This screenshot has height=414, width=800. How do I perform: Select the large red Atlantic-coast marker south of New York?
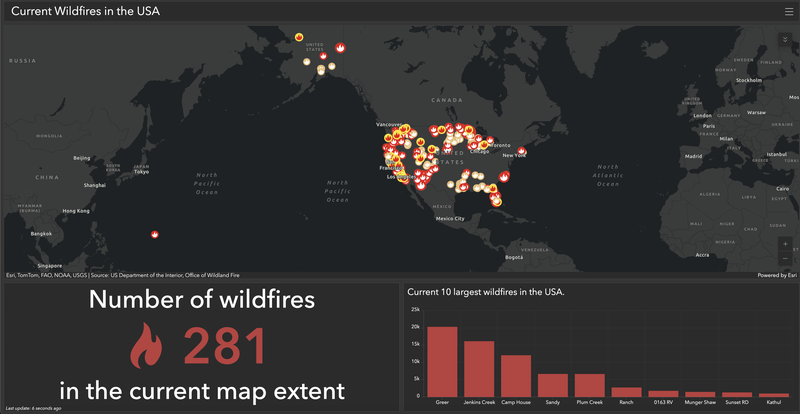(504, 177)
